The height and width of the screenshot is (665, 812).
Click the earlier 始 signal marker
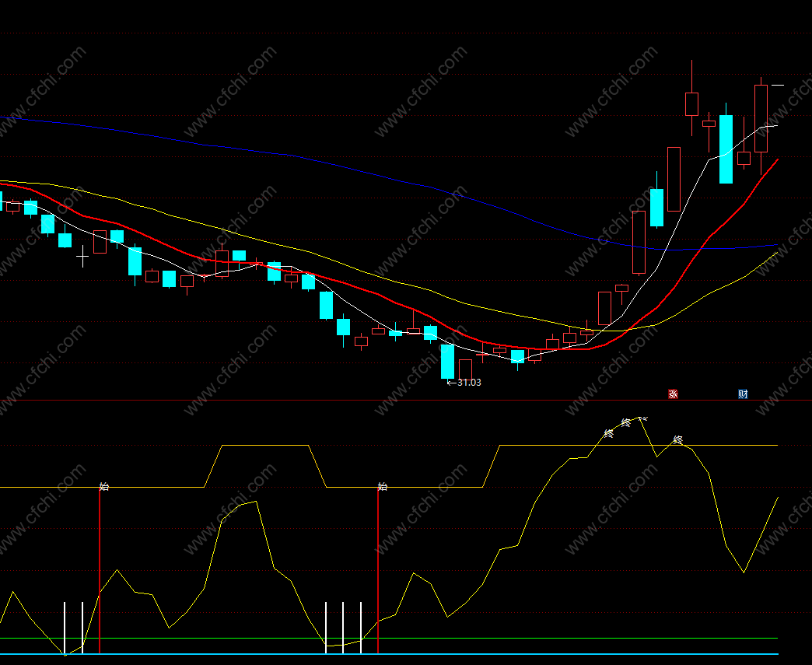(x=104, y=486)
